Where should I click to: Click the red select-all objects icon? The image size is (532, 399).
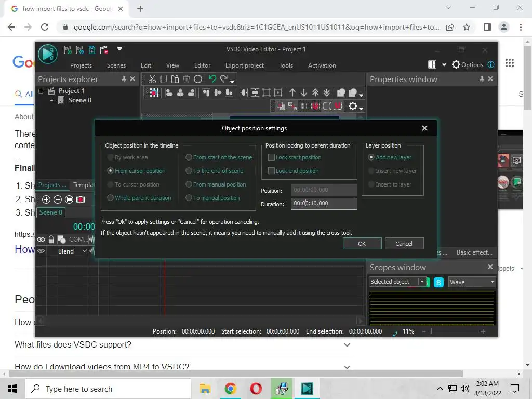[x=154, y=92]
